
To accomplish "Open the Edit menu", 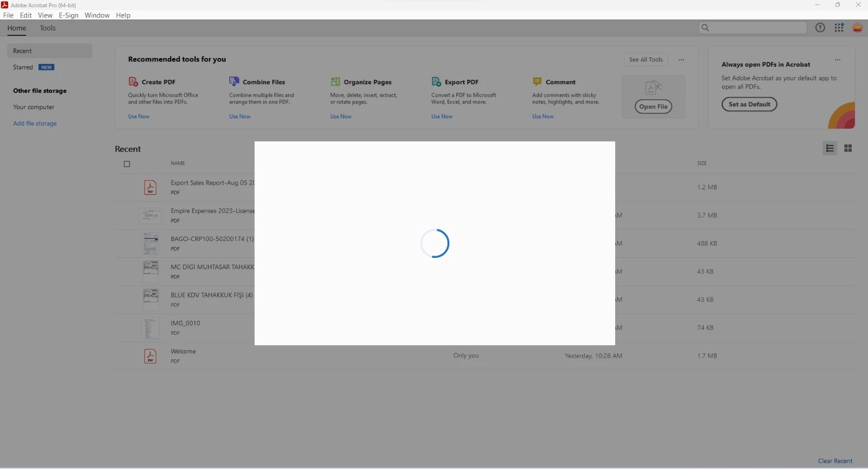I will click(x=26, y=15).
